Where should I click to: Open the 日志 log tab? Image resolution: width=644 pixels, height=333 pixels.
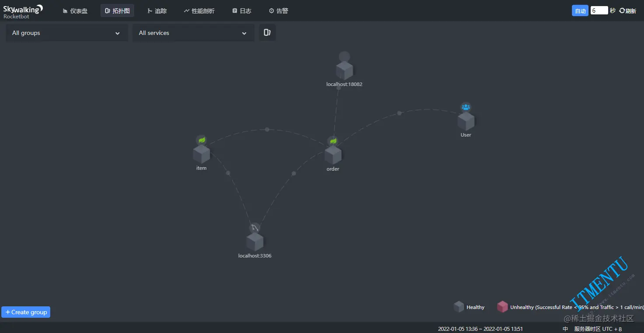(x=242, y=11)
